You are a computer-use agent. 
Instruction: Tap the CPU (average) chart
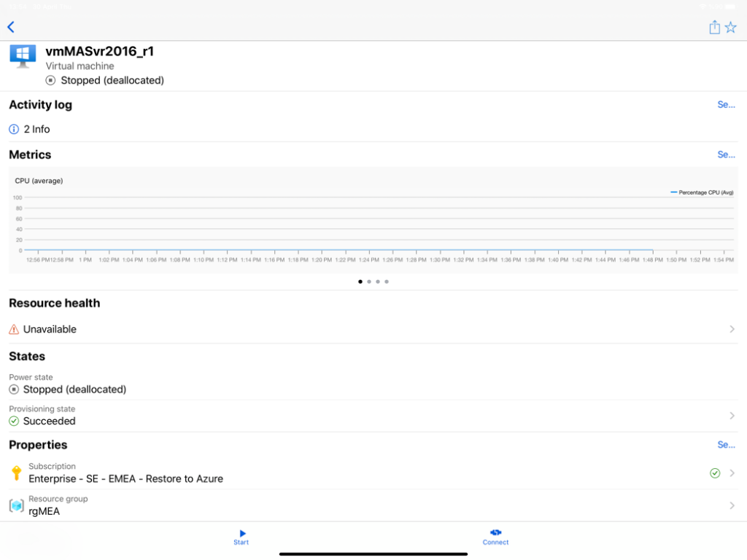373,220
